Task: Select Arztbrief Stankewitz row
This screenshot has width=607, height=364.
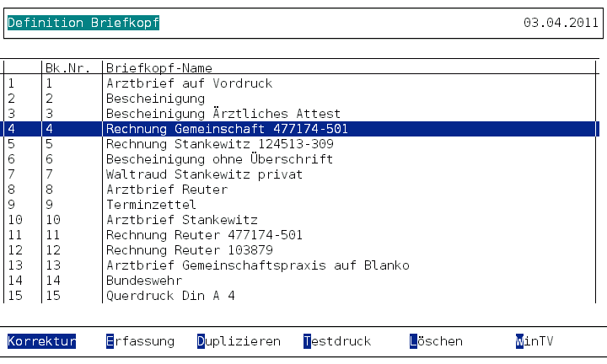Action: click(301, 220)
